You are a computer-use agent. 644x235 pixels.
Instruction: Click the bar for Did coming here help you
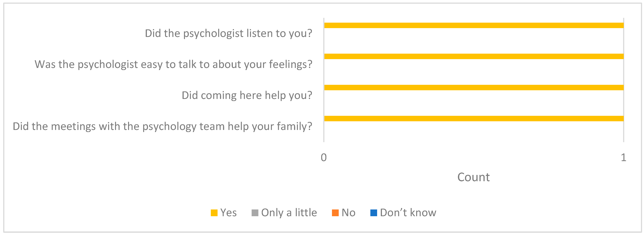click(474, 88)
